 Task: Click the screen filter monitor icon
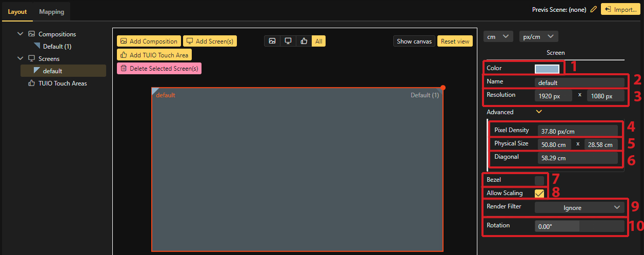(x=288, y=41)
